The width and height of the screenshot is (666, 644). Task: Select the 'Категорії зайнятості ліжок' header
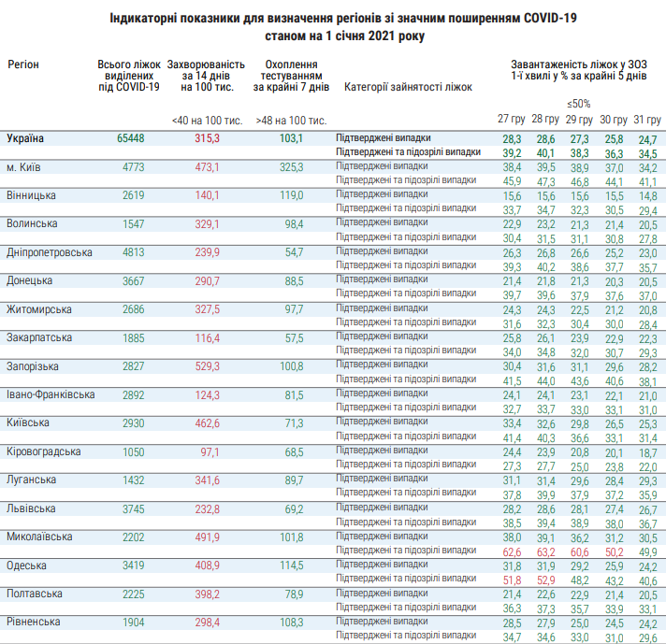coord(408,87)
